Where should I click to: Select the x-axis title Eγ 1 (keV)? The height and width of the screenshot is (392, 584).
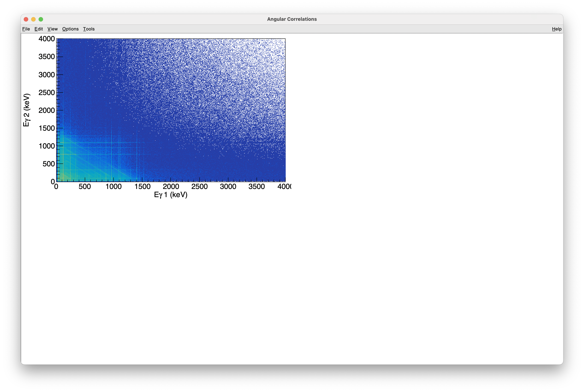click(x=171, y=195)
